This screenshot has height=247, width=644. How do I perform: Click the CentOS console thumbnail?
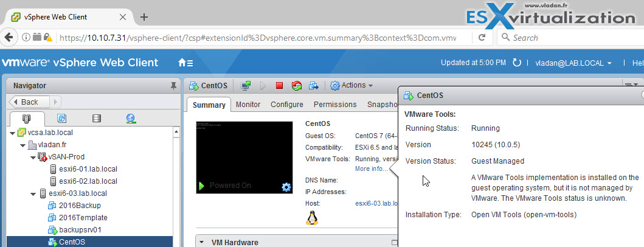coord(244,158)
